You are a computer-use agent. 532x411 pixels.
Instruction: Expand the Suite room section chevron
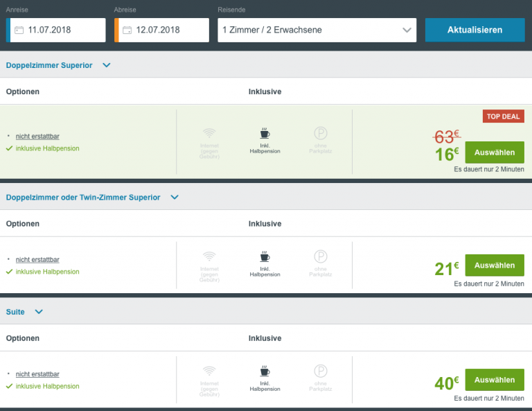[x=39, y=312]
